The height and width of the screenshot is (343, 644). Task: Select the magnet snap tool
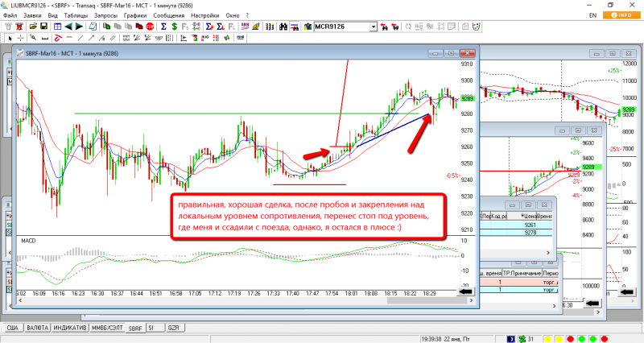[58, 38]
